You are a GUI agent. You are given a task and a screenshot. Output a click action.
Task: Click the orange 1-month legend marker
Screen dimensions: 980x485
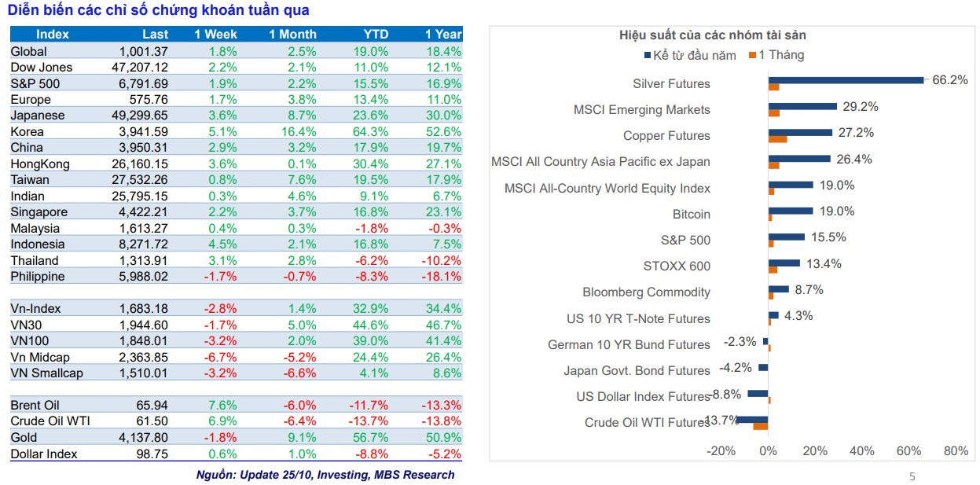pos(752,55)
